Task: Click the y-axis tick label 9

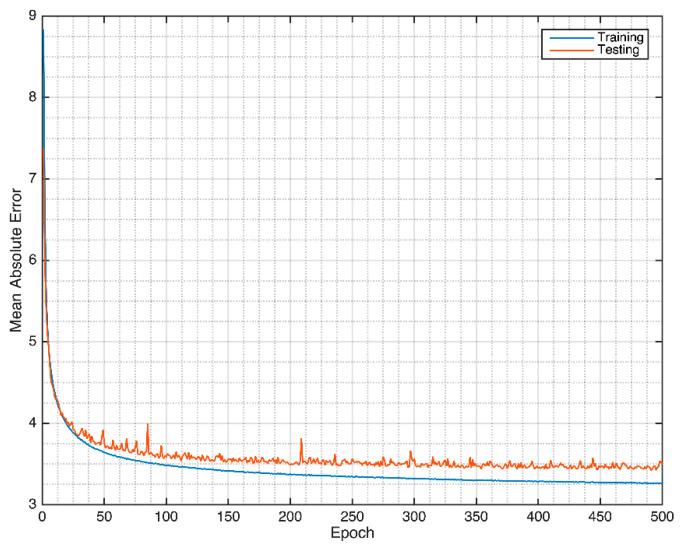Action: [x=33, y=16]
